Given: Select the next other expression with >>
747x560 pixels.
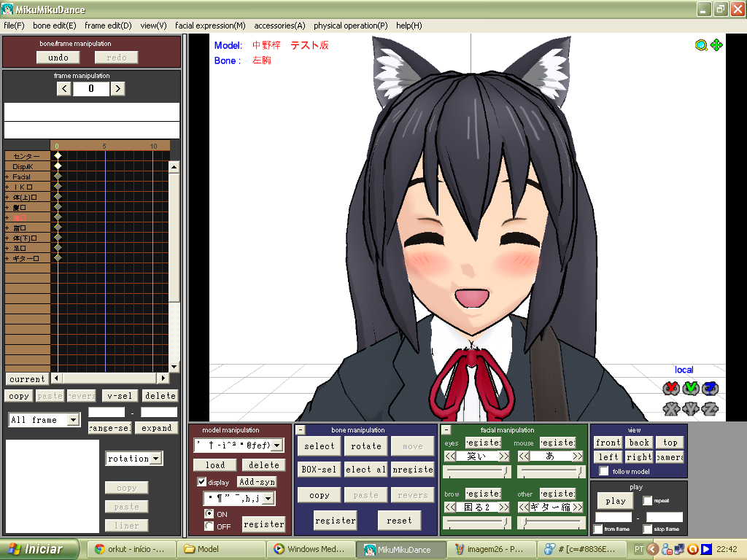Looking at the screenshot, I should click(x=578, y=507).
